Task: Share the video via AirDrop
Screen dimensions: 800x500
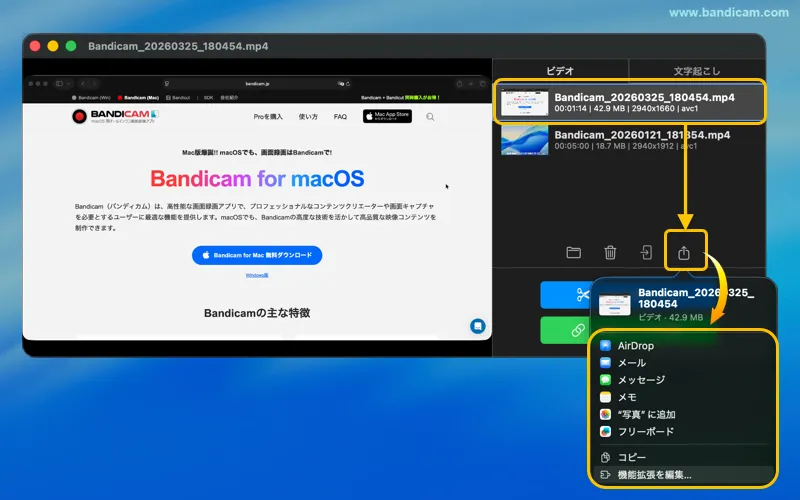Action: point(683,345)
